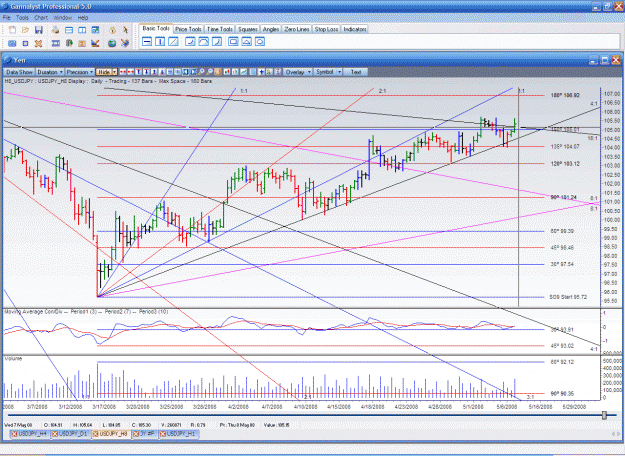625x456 pixels.
Task: Open the Symbol dropdown
Action: coord(328,72)
